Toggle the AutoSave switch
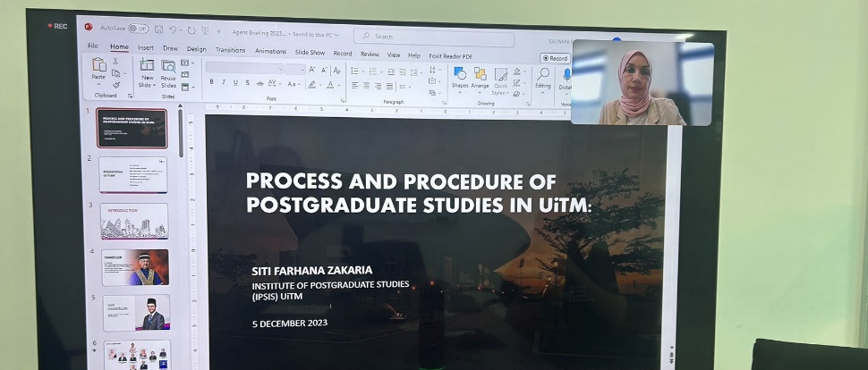868x370 pixels. coord(139,29)
